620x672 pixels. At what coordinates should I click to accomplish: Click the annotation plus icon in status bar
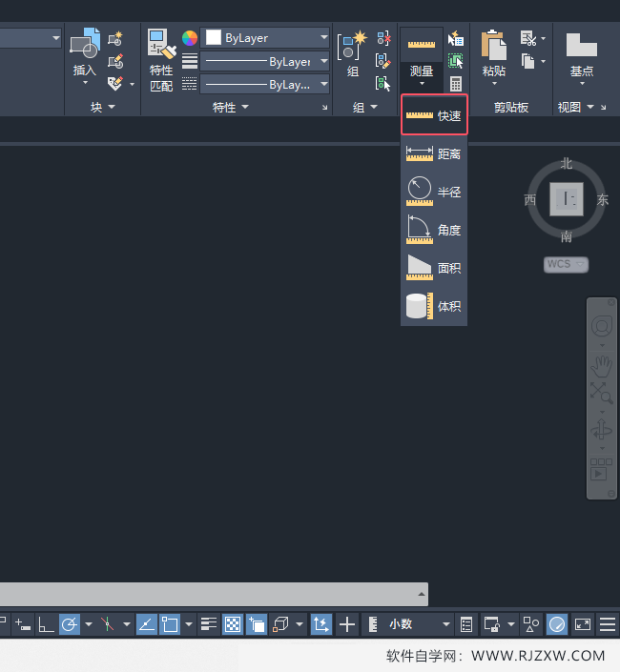coord(346,624)
